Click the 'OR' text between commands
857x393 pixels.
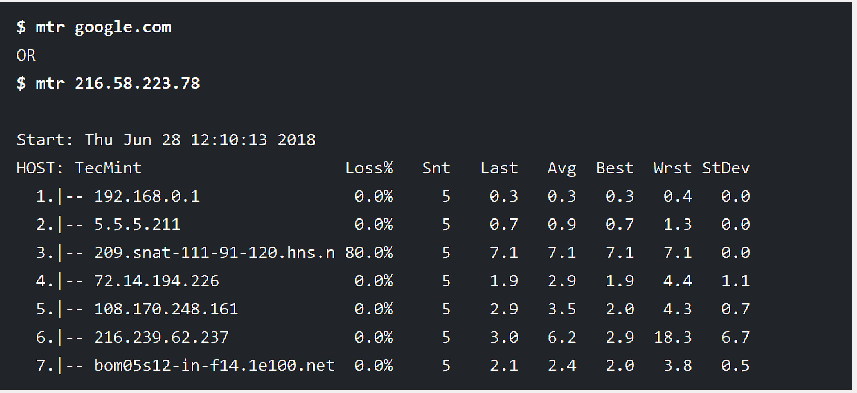coord(26,56)
